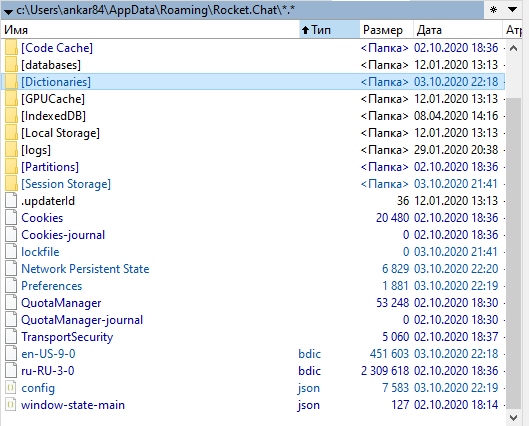This screenshot has height=426, width=529.
Task: Click the asterisk favorites button in the path bar
Action: point(493,10)
